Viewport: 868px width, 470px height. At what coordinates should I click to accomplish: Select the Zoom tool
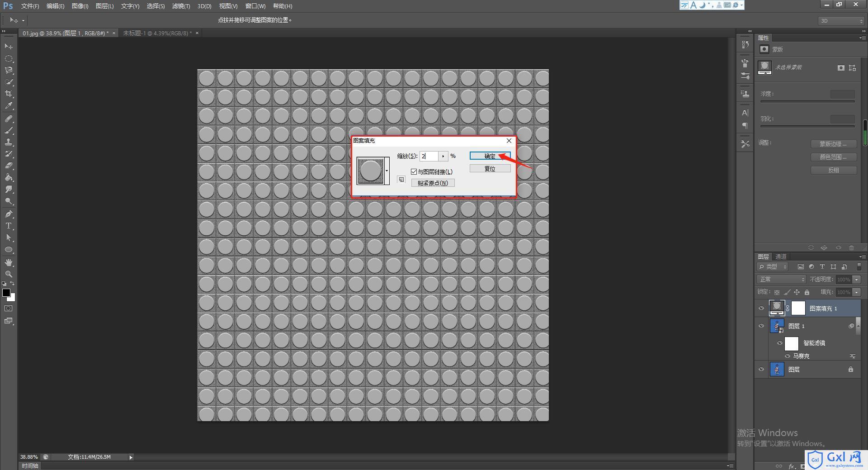pyautogui.click(x=9, y=274)
